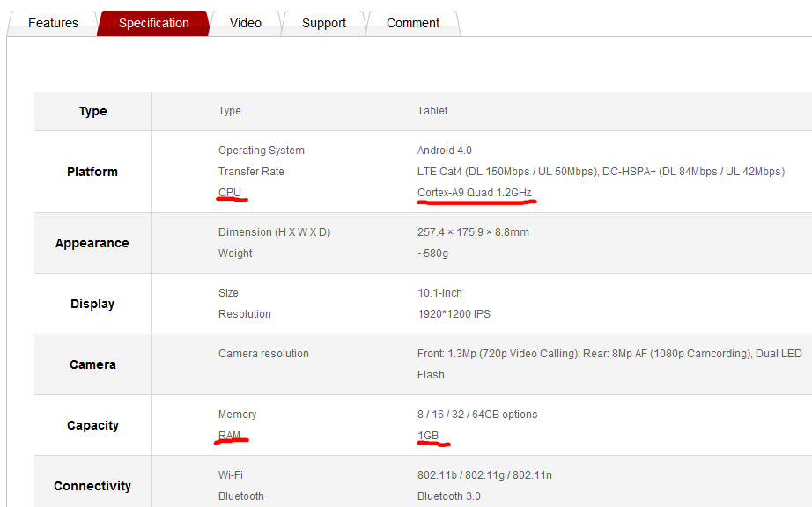Click the Connectivity category header
This screenshot has height=507, width=812.
(92, 486)
